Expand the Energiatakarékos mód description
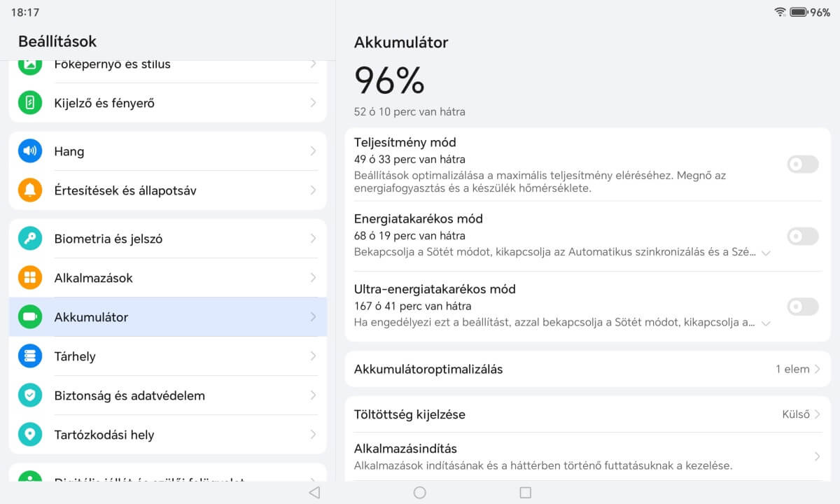 (x=766, y=253)
